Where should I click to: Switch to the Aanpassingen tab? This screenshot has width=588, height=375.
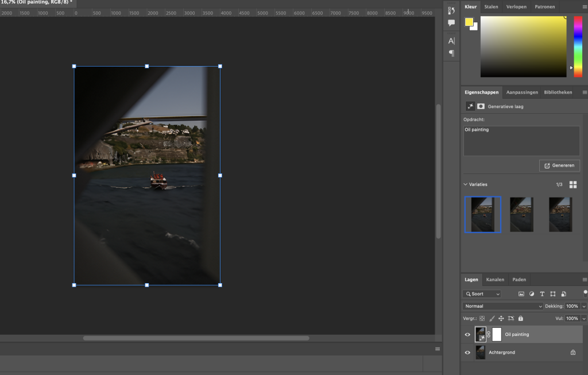(x=521, y=92)
